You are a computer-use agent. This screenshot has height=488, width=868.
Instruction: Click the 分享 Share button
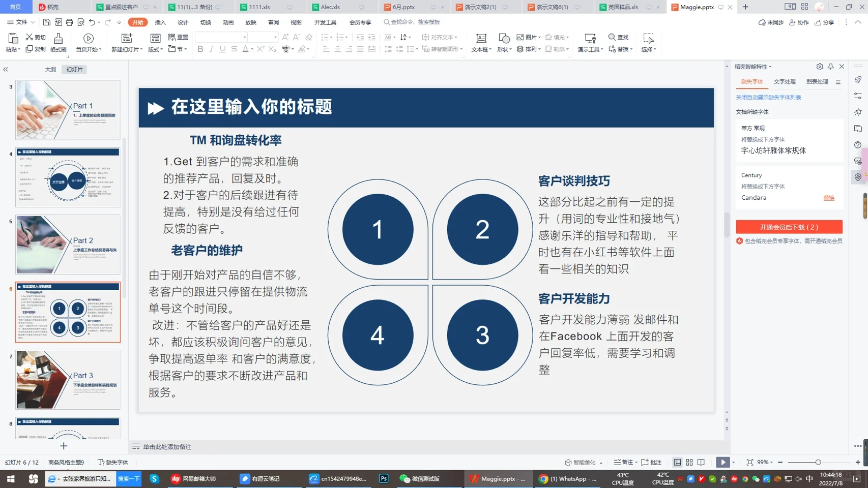pyautogui.click(x=825, y=22)
